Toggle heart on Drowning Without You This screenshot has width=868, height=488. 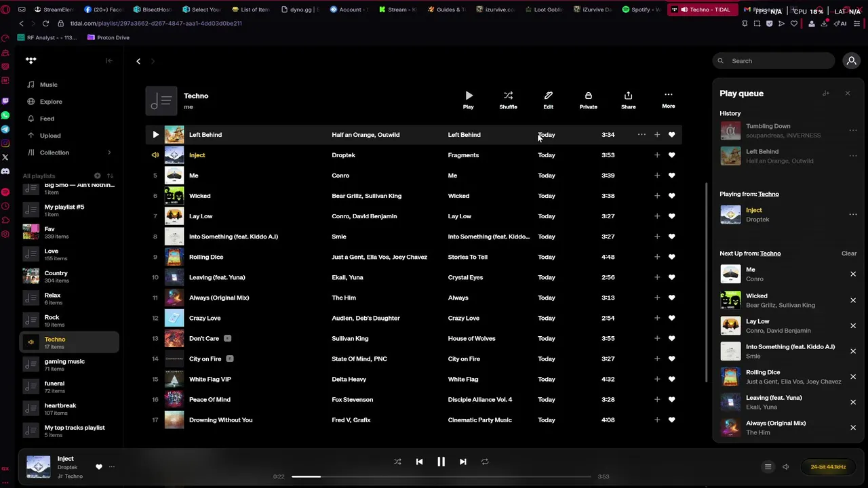coord(671,420)
